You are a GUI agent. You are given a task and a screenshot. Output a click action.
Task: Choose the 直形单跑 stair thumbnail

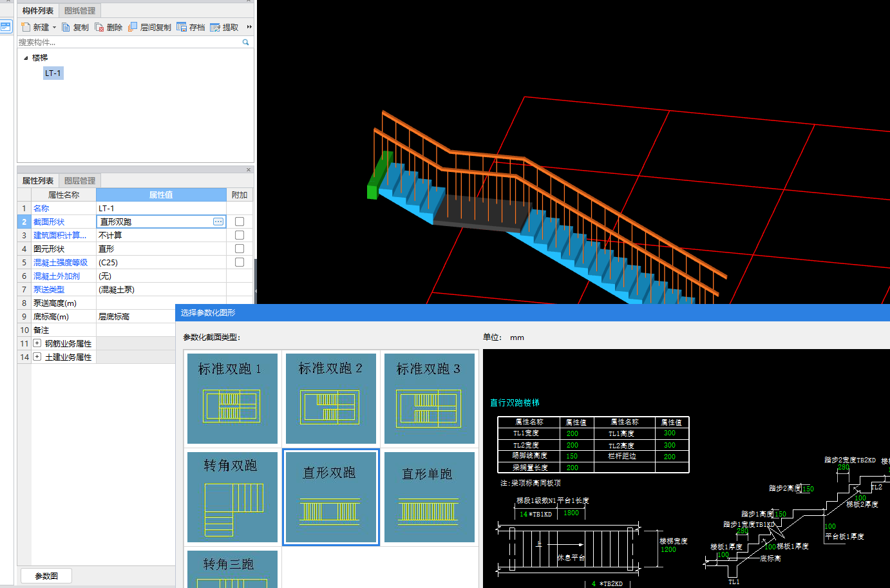[x=429, y=497]
